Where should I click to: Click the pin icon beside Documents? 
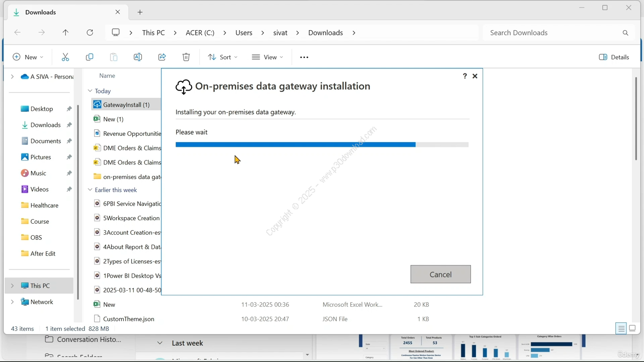click(x=69, y=141)
